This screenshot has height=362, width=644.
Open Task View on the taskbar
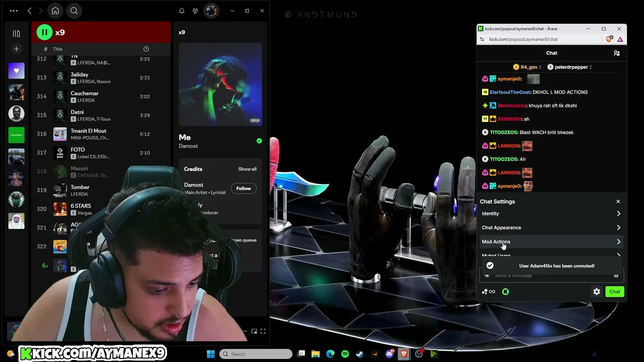point(301,354)
